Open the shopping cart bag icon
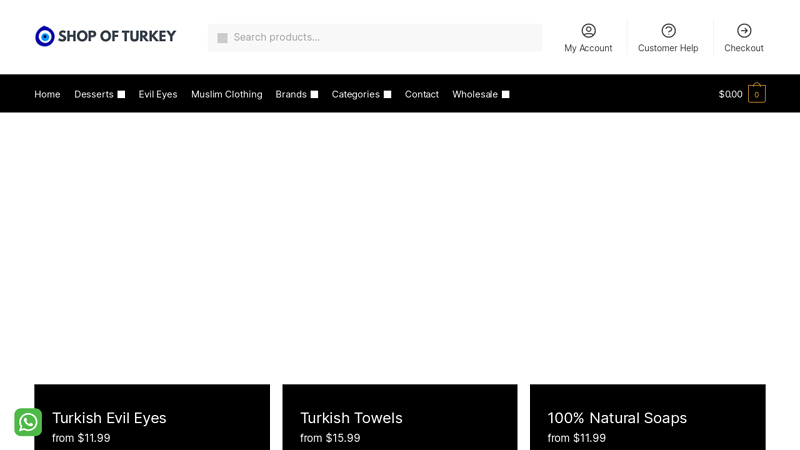Image resolution: width=800 pixels, height=450 pixels. pyautogui.click(x=757, y=93)
